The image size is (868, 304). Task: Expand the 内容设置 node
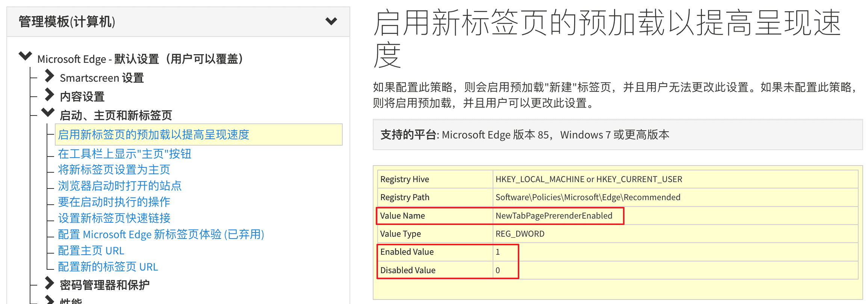pos(49,94)
